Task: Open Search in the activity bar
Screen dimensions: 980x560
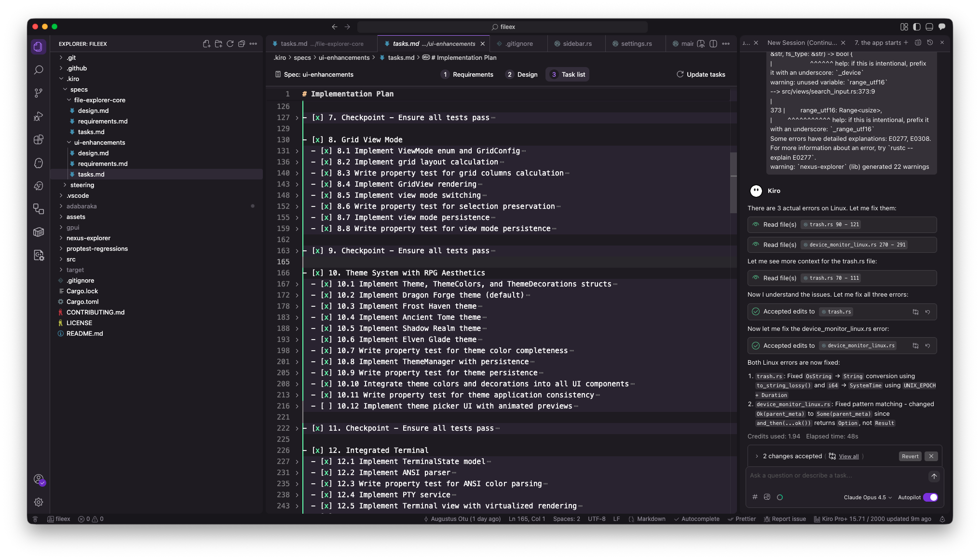Action: (x=39, y=70)
